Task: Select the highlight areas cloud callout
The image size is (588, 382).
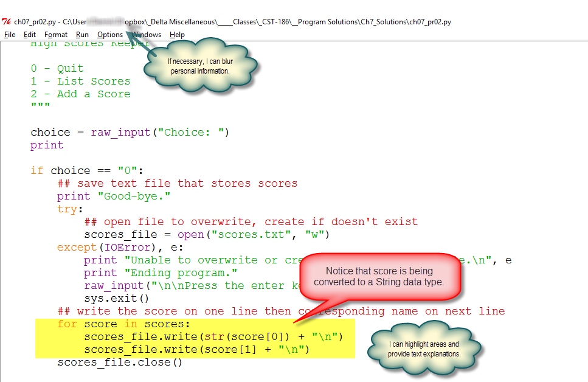Action: click(x=424, y=349)
